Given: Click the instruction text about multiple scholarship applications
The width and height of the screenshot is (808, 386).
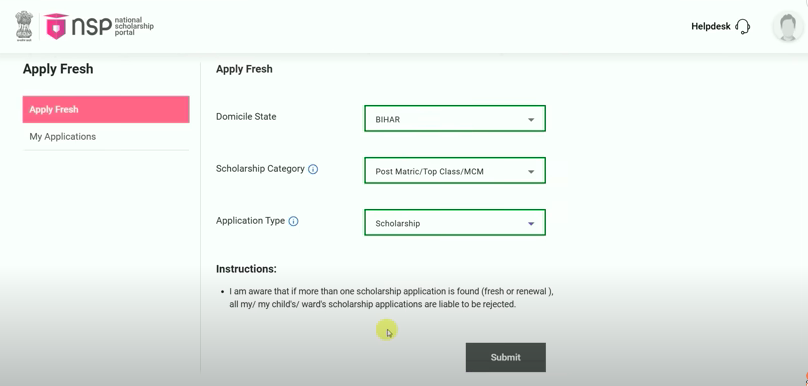Looking at the screenshot, I should coord(391,298).
